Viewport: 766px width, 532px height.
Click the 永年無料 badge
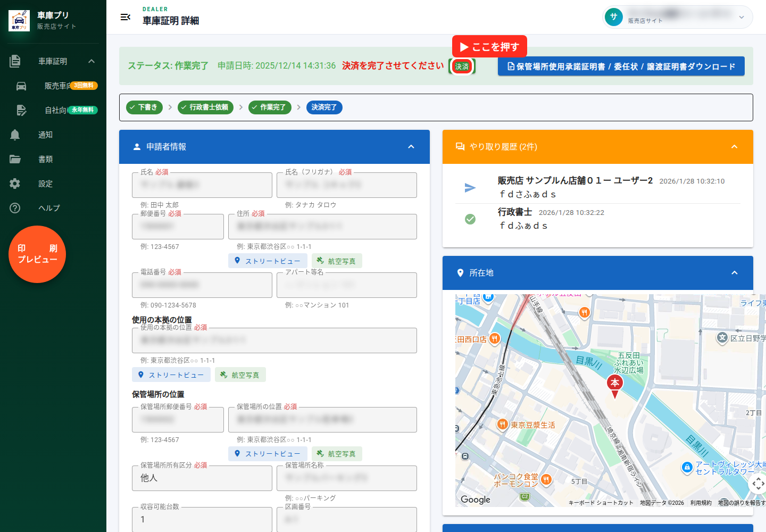83,110
